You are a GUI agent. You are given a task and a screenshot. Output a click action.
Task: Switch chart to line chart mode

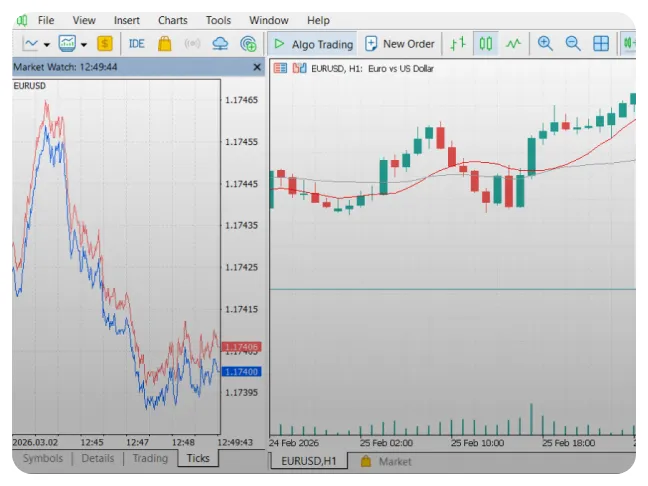click(x=514, y=44)
